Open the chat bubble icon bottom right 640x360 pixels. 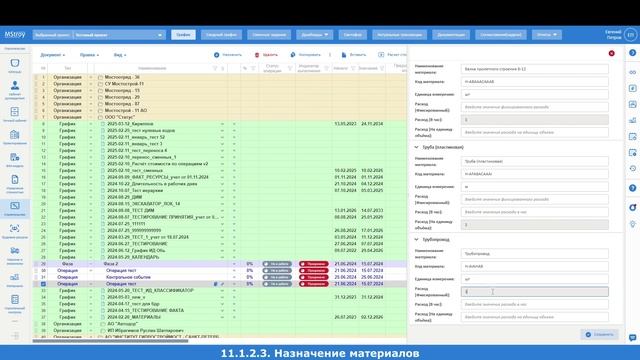632,338
